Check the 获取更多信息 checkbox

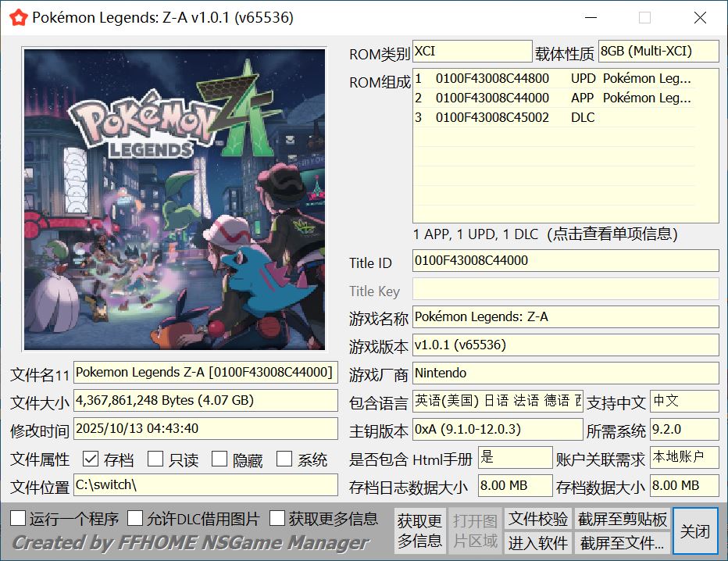[x=277, y=518]
